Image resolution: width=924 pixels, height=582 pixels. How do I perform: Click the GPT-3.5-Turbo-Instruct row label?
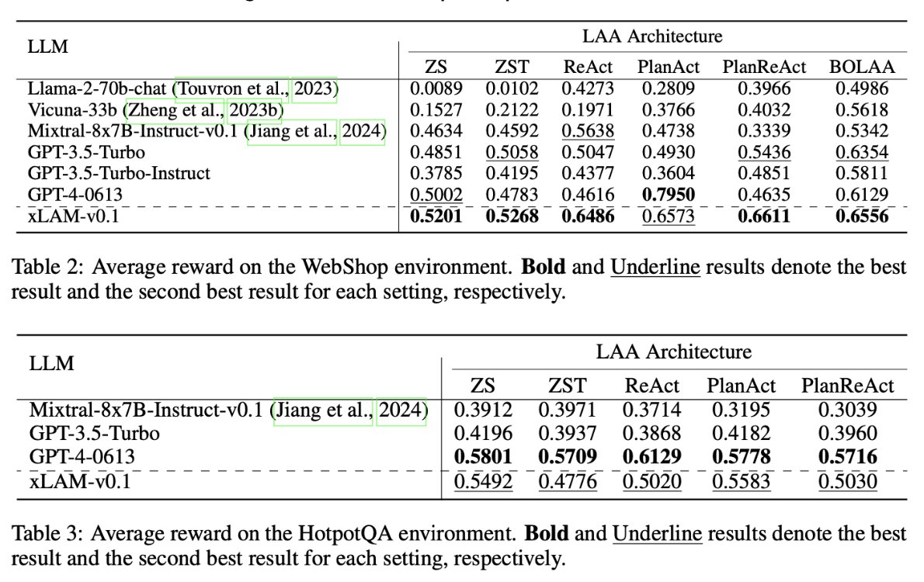pos(119,174)
